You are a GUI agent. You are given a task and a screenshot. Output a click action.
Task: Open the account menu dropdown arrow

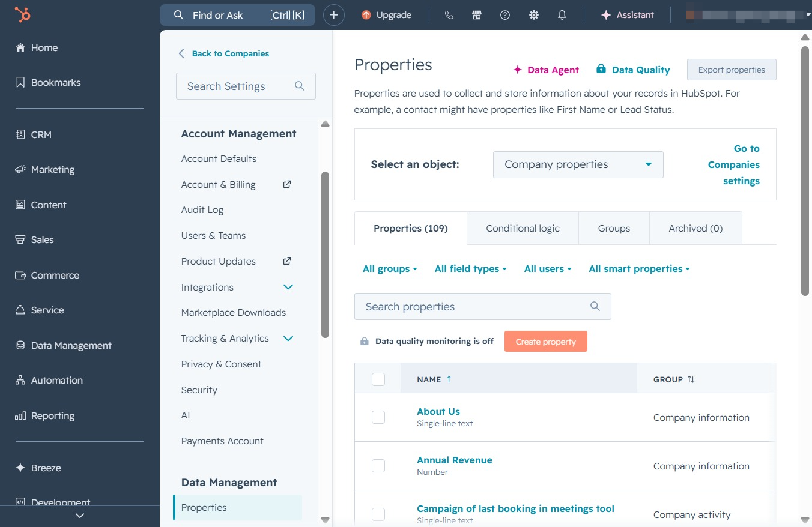(x=808, y=15)
